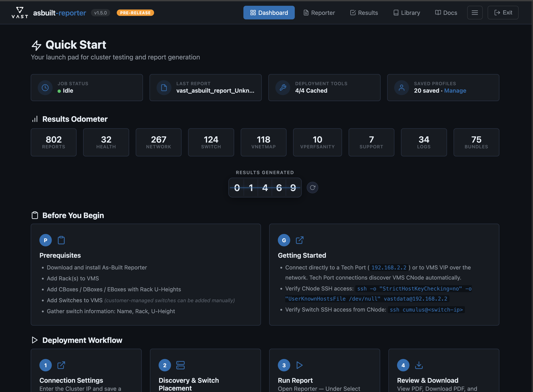
Task: Click the Last Report document icon
Action: click(x=164, y=87)
